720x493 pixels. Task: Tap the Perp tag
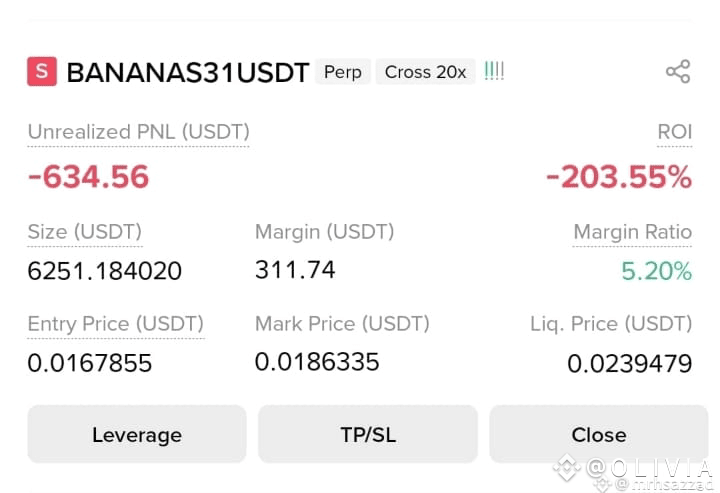coord(343,72)
